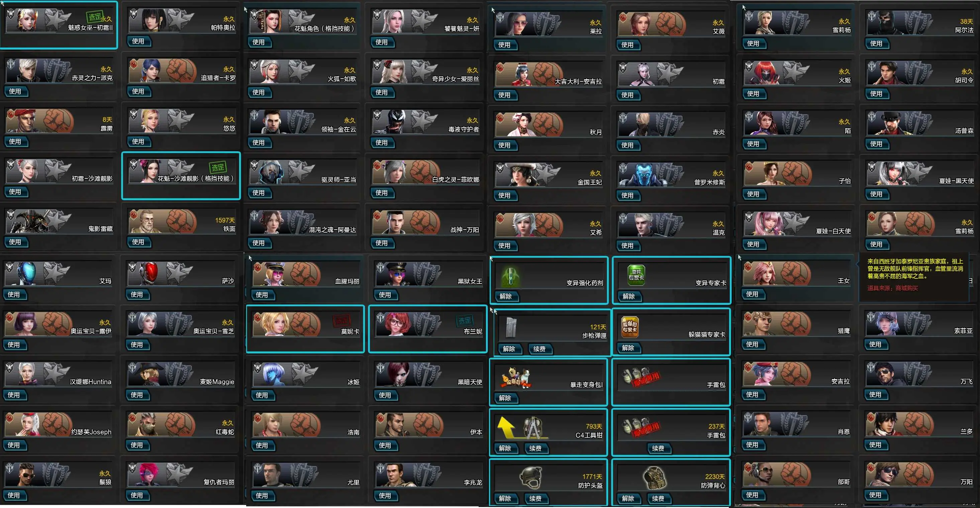Viewport: 980px width, 508px height.
Task: Click the 步枪弹匣 magazine icon
Action: click(x=511, y=327)
